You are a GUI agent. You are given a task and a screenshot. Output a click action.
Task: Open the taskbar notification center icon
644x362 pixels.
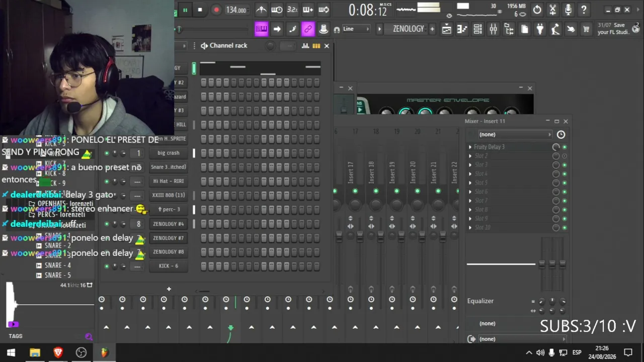tap(628, 352)
